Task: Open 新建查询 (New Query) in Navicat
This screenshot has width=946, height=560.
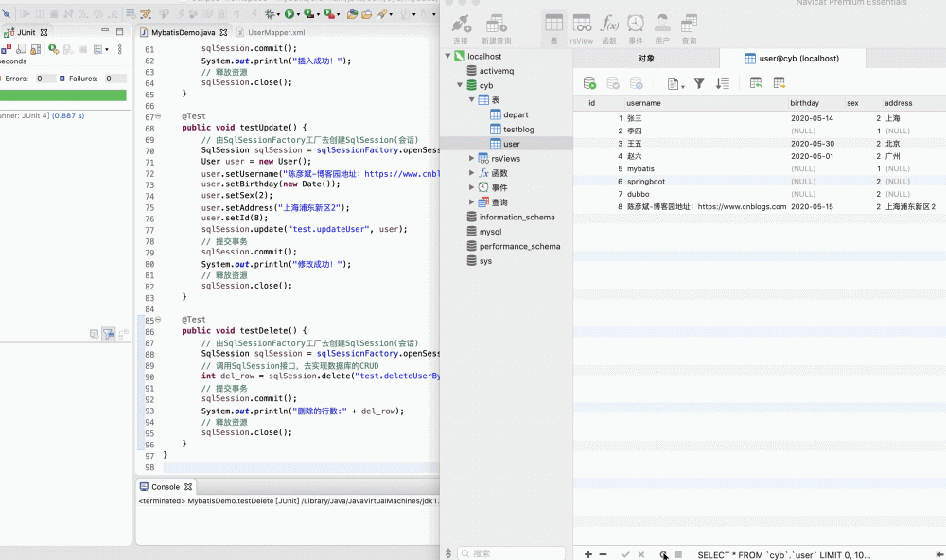Action: click(x=496, y=27)
